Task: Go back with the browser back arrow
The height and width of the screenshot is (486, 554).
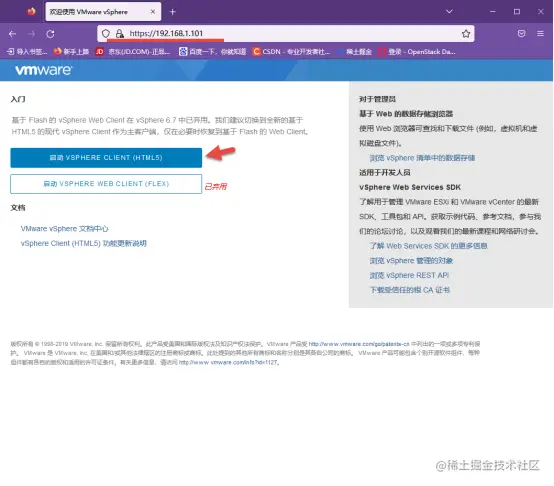Action: point(13,34)
